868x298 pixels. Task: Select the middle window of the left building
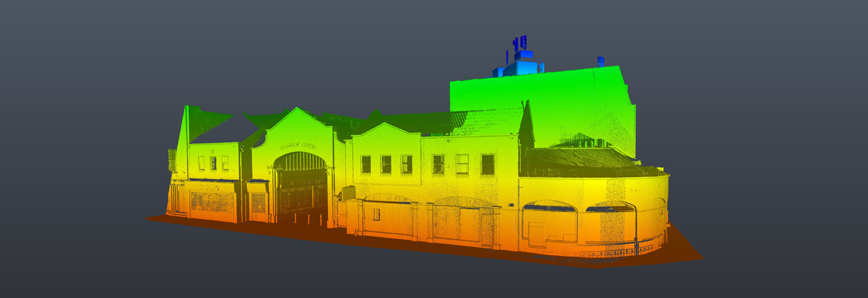(x=213, y=163)
